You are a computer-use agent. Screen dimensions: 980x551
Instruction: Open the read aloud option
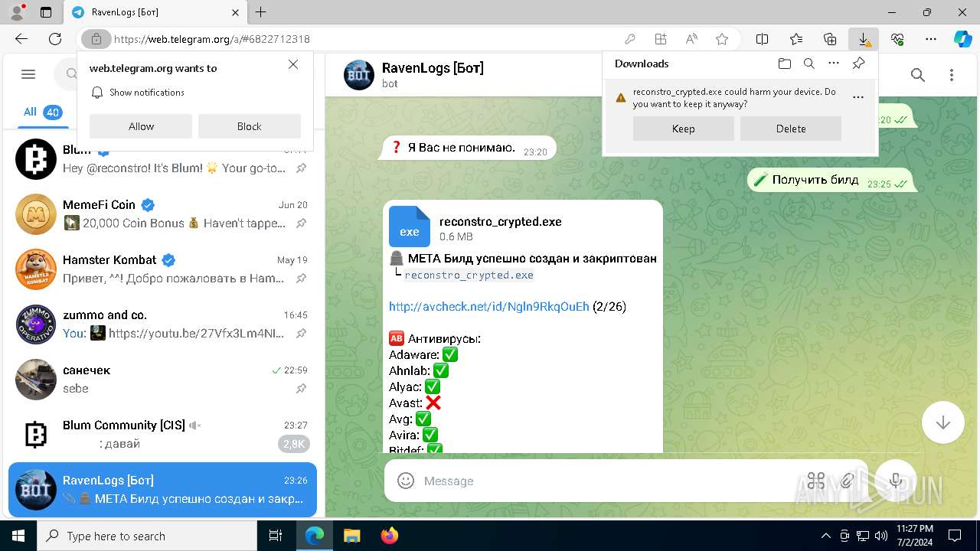[691, 39]
